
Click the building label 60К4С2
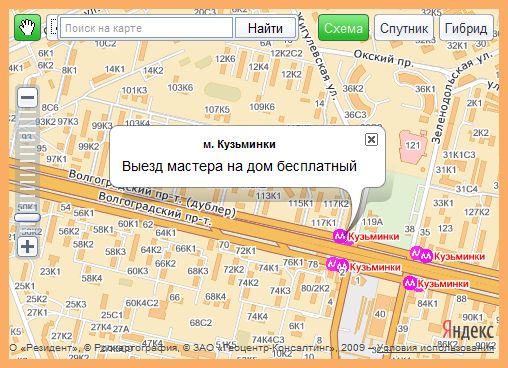pos(142,303)
